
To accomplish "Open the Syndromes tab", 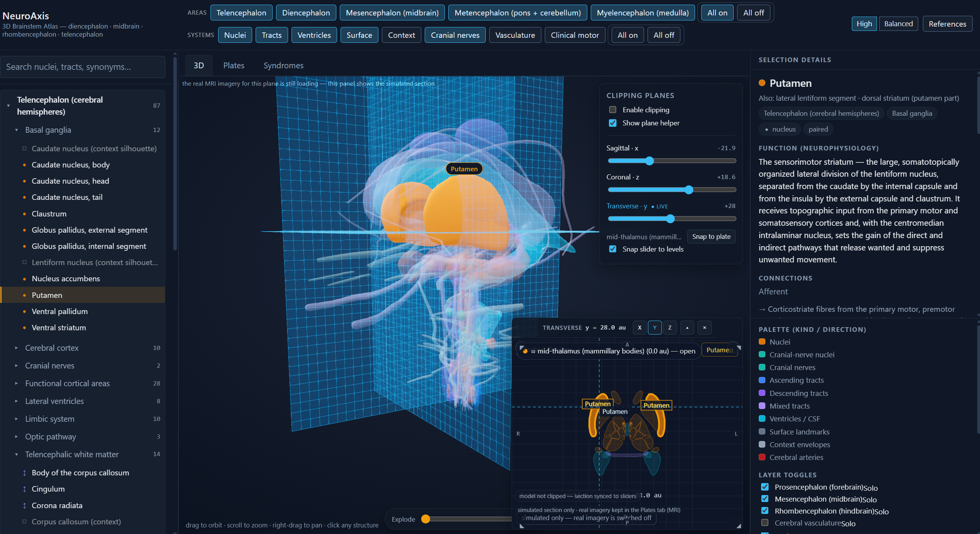I will (x=283, y=66).
